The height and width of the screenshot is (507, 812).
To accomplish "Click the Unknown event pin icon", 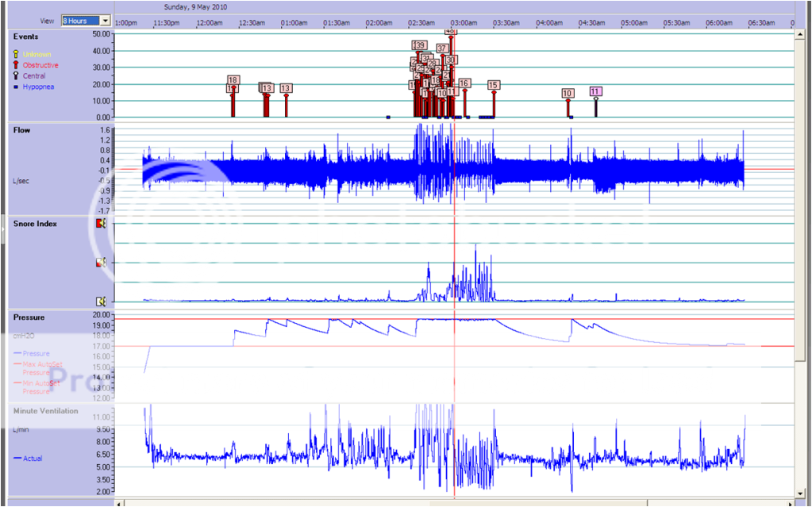I will click(16, 55).
